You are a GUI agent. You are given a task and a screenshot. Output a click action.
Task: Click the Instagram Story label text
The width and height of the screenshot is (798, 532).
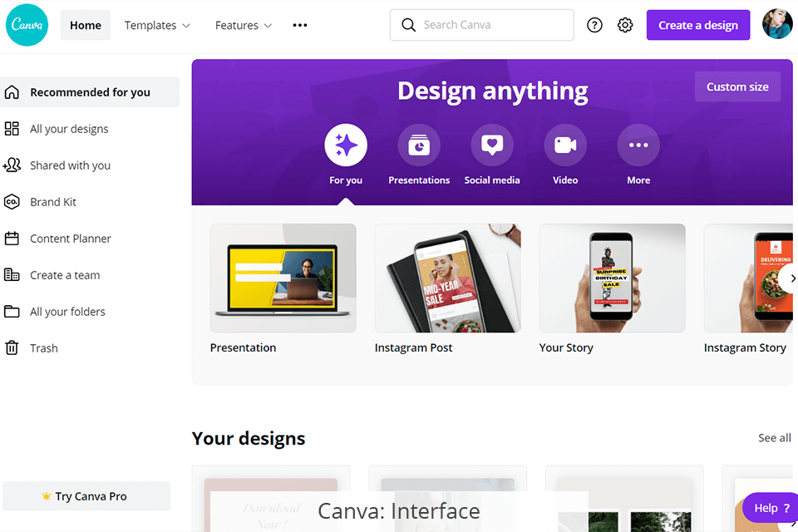(x=745, y=347)
